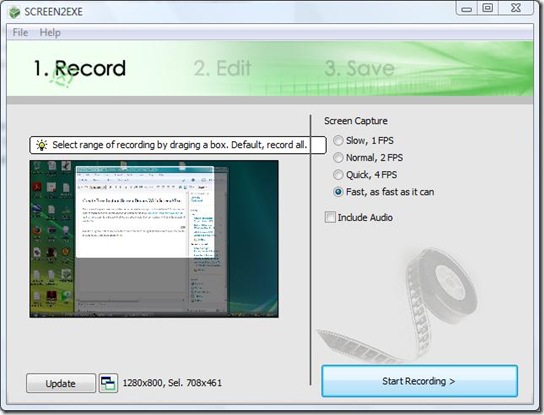544x415 pixels.
Task: Open the Help menu
Action: 50,32
